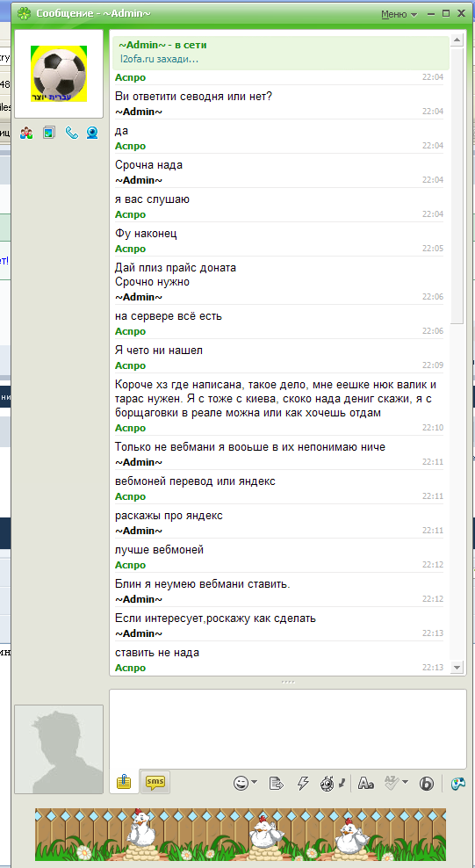Screen dimensions: 475x868
Task: Click the big-eyed animated emoticon icon
Action: 327,784
